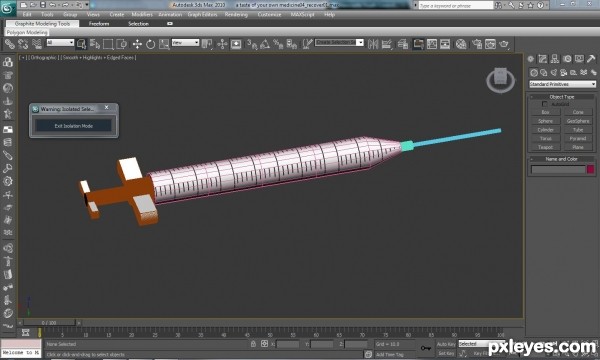The image size is (600, 360).
Task: Toggle the Auto Key animation mode
Action: point(446,344)
